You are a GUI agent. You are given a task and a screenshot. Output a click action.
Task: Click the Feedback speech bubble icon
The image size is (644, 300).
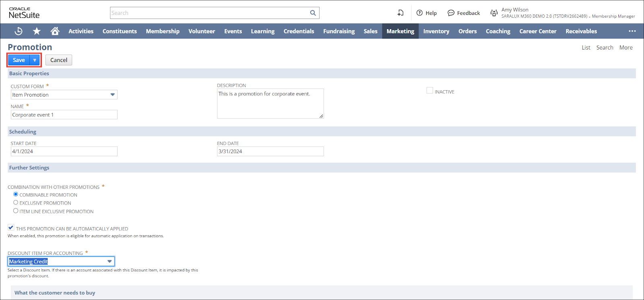(x=451, y=13)
